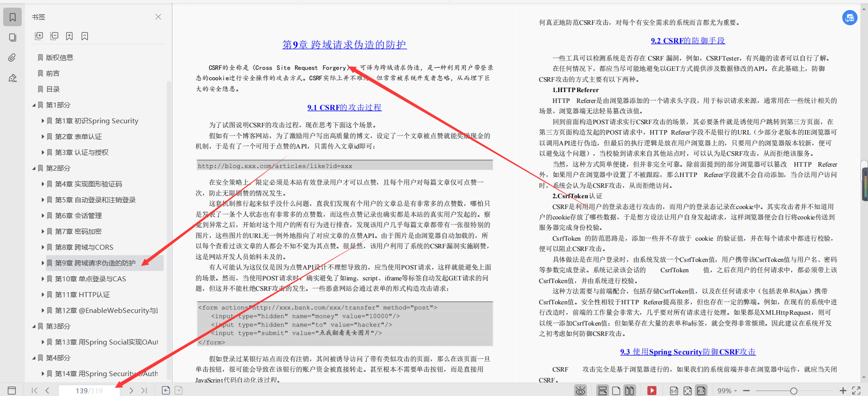
Task: Click the page number field 139/319
Action: pos(89,391)
